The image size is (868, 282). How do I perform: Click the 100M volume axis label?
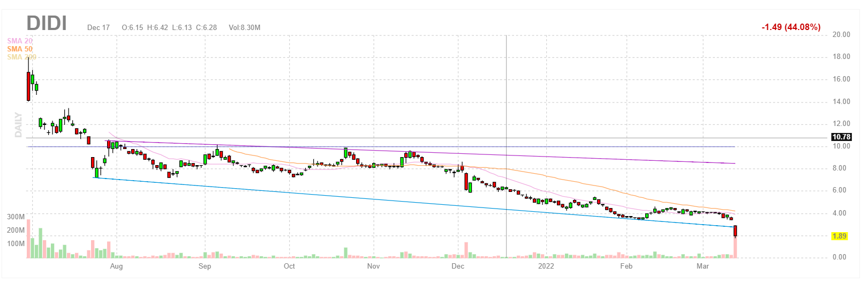16,243
